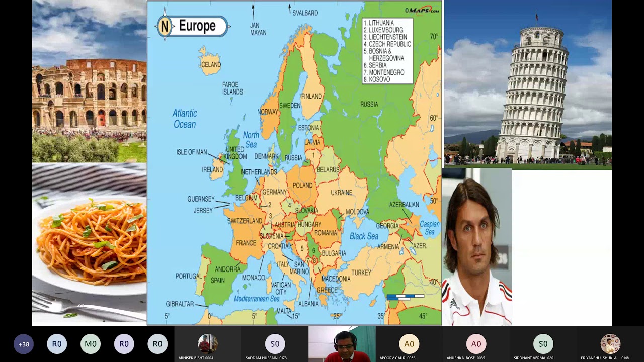Click the footballer portrait photo
644x362 pixels.
477,247
